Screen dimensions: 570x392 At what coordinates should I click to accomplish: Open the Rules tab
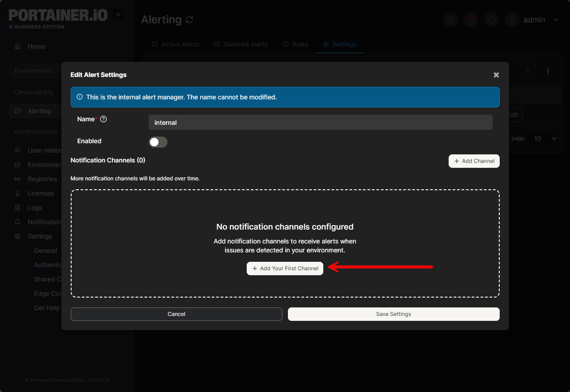(x=295, y=44)
